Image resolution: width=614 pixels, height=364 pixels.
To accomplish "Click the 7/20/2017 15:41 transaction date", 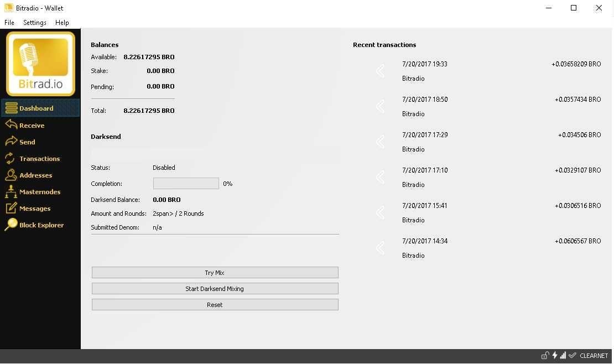I will pos(424,206).
